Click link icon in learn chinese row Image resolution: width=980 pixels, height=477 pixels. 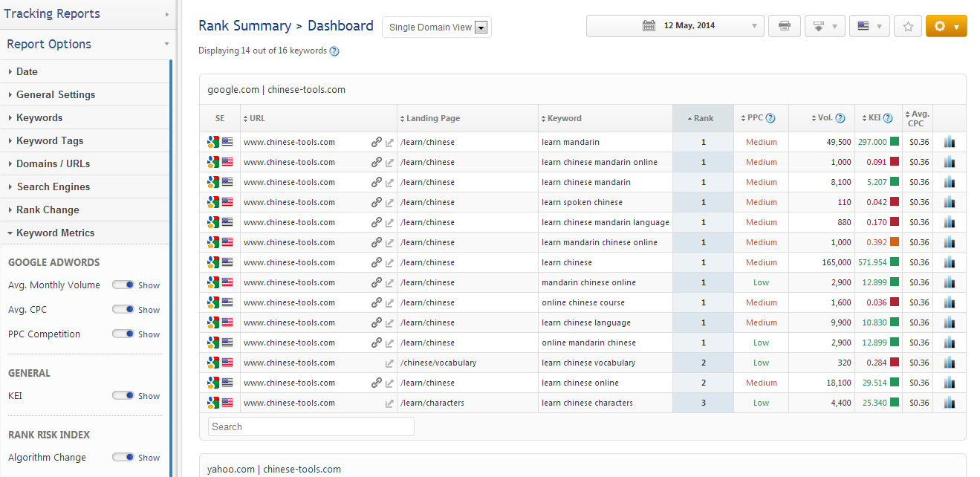[x=377, y=262]
